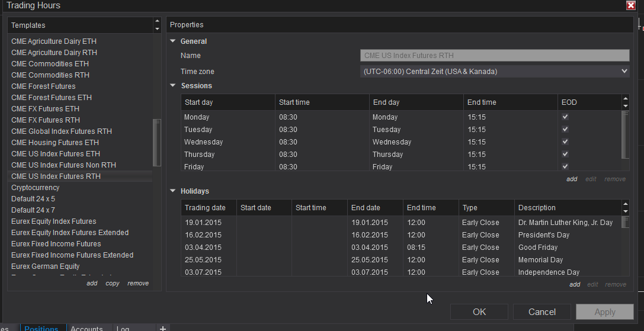Click the Templates list vertical scrollbar
644x331 pixels.
pyautogui.click(x=156, y=142)
